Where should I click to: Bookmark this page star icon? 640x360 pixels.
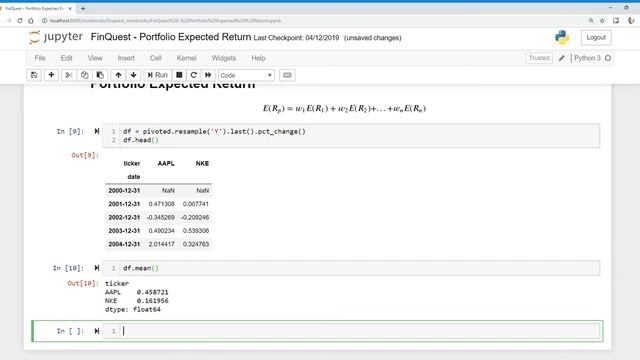(602, 20)
